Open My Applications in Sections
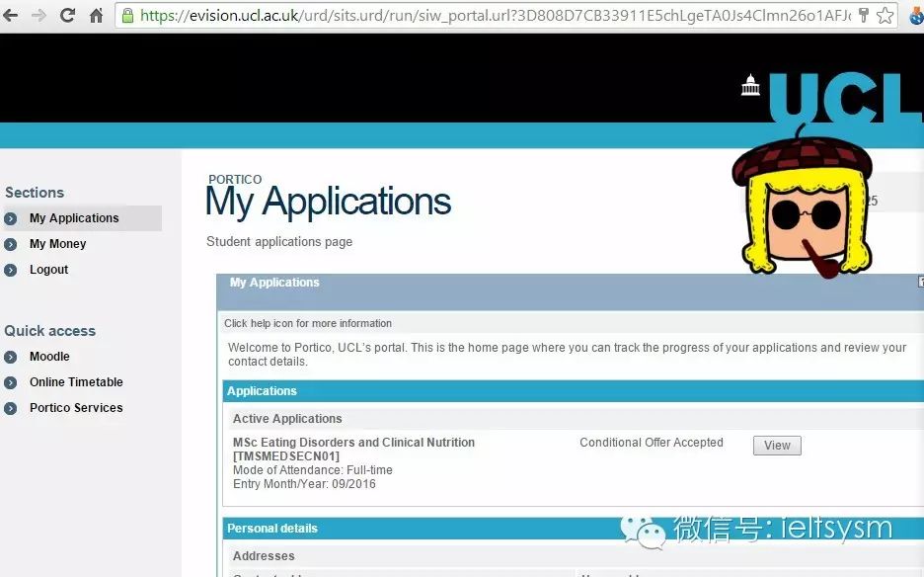Screen dimensions: 924x577 pos(74,218)
